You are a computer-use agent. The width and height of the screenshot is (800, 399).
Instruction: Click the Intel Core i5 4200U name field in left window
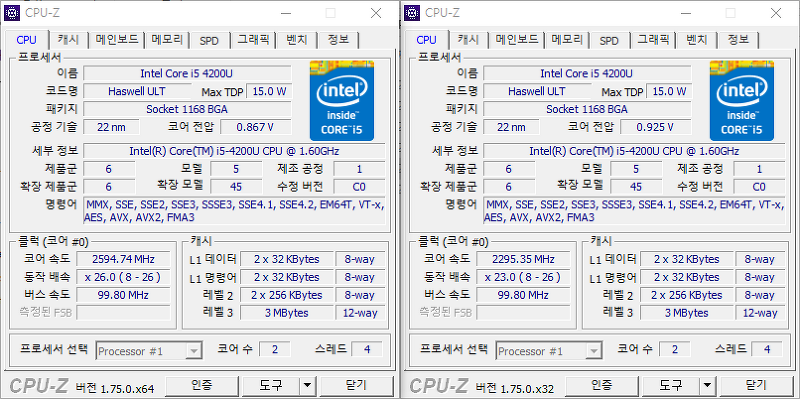pos(188,73)
